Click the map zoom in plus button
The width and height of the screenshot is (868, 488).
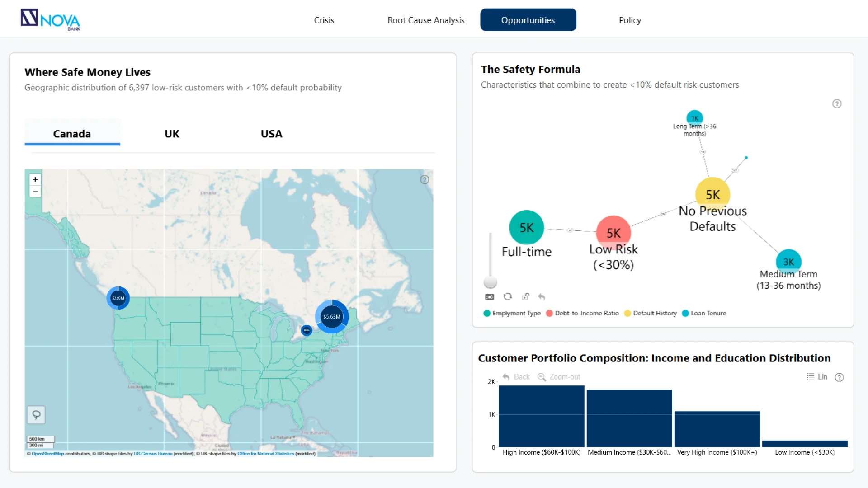(x=35, y=179)
